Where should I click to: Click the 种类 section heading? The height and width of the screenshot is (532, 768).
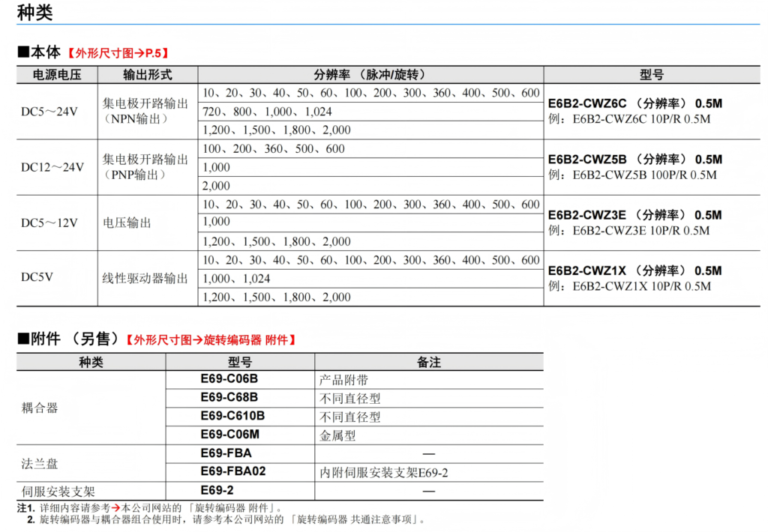[x=34, y=13]
